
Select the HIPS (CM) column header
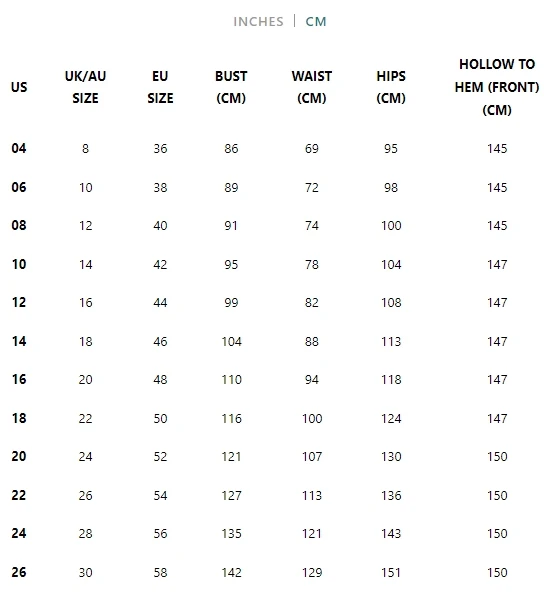point(391,87)
